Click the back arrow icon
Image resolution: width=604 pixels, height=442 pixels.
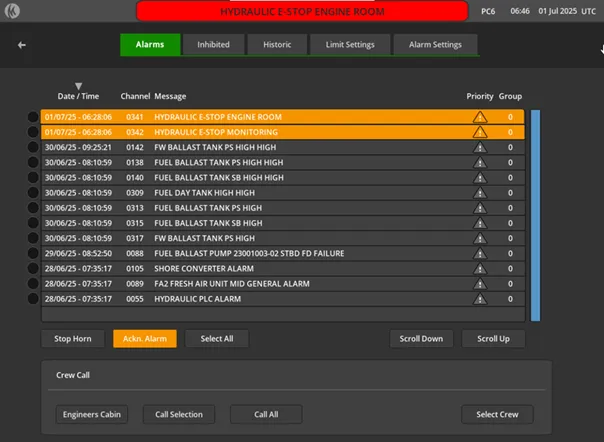(22, 45)
